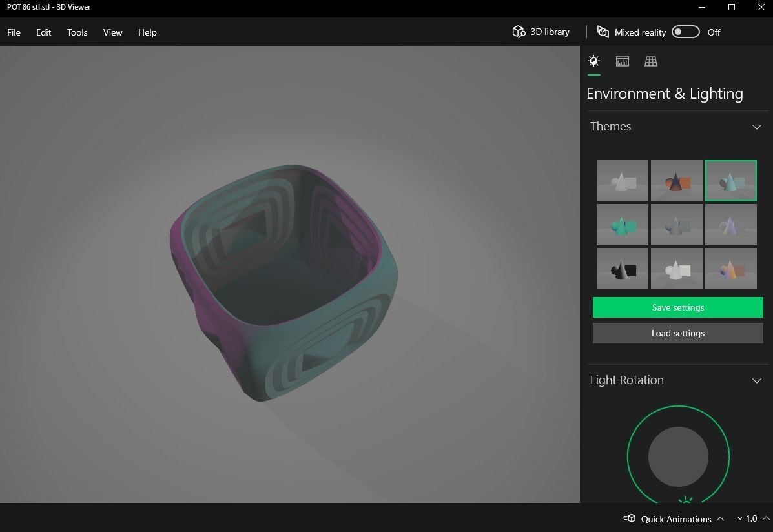The width and height of the screenshot is (773, 532).
Task: Expand the Quick Animations menu
Action: 674,518
